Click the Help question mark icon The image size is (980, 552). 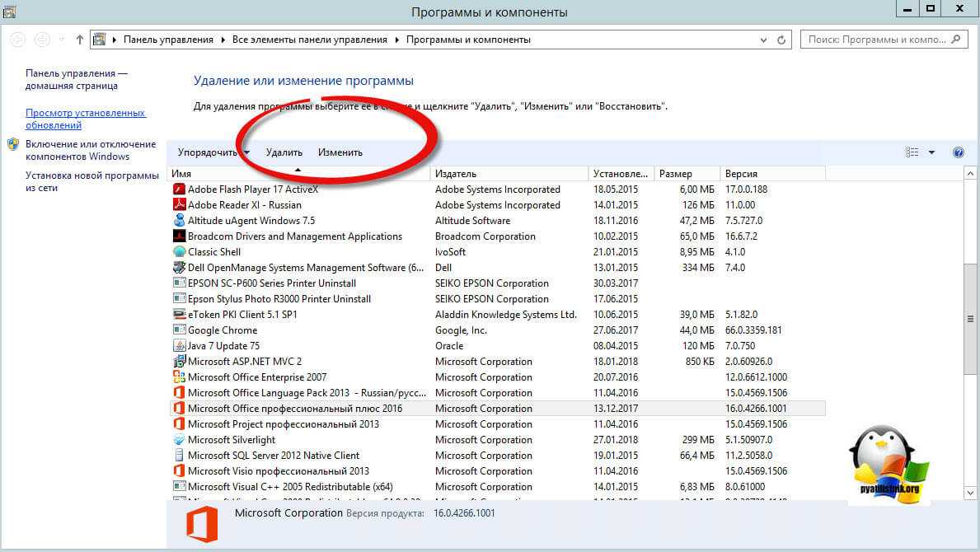click(958, 152)
